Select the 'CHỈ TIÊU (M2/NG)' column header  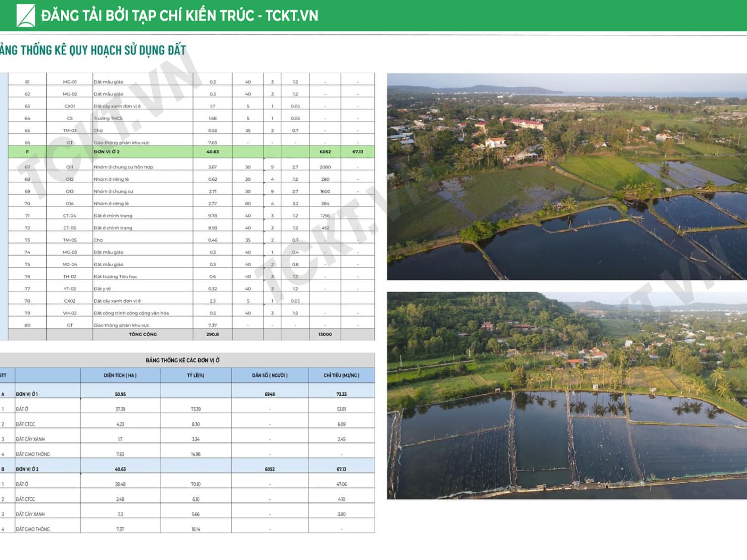pos(341,375)
